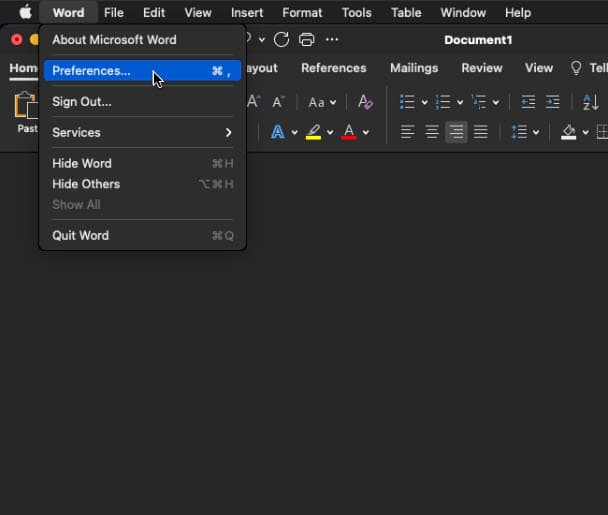Image resolution: width=608 pixels, height=515 pixels.
Task: Open the Window menu
Action: click(x=463, y=12)
